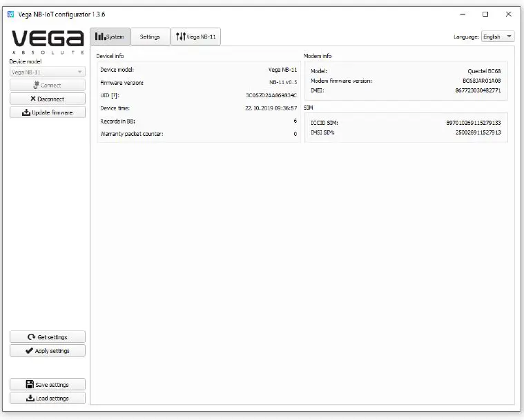Click modem firmware version BC68JAR01A08
The image size is (524, 420).
tap(482, 81)
